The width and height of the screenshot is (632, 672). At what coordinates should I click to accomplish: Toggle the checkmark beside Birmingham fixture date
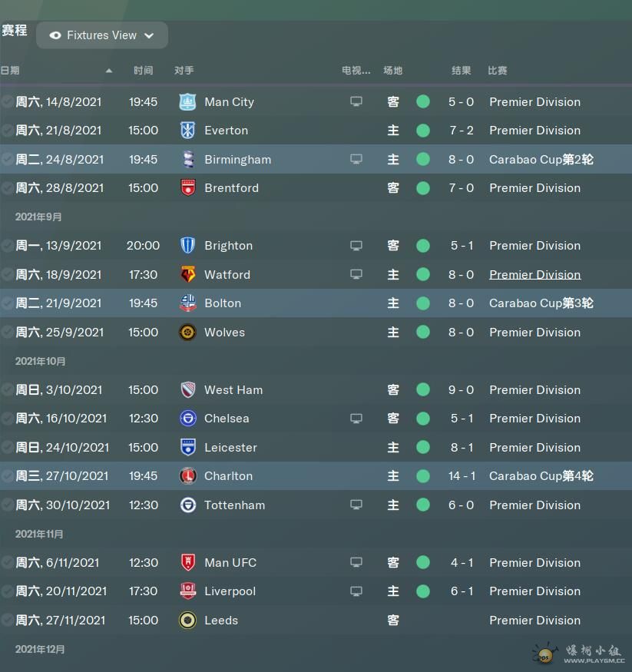pos(7,160)
